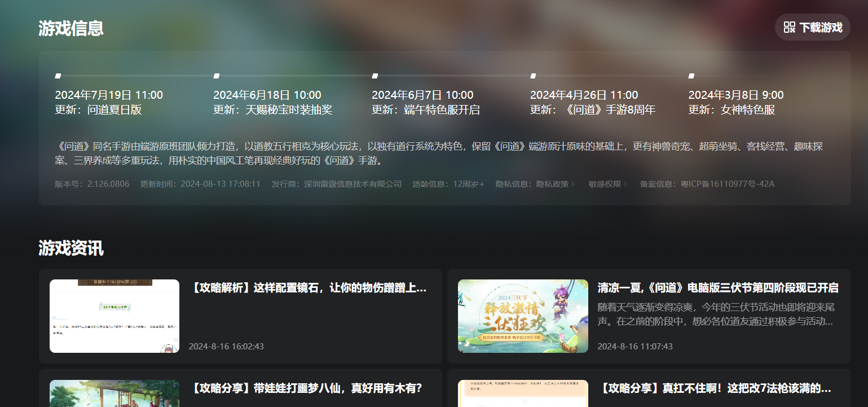Click 更新：天赐秘宝时装抽奖 update entry
This screenshot has width=868, height=407.
point(273,110)
